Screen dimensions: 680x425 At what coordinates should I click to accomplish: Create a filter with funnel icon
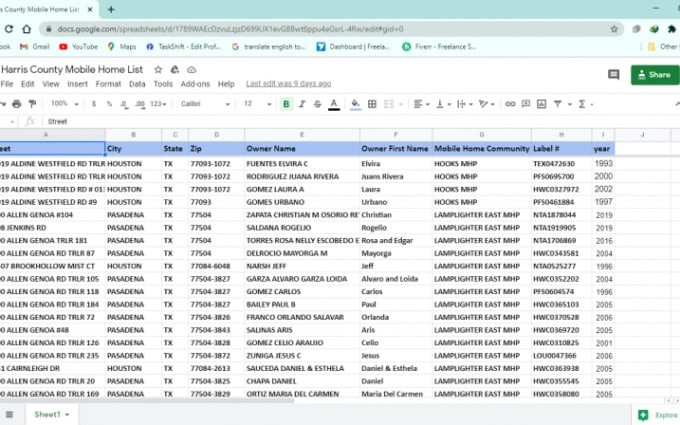pos(558,104)
